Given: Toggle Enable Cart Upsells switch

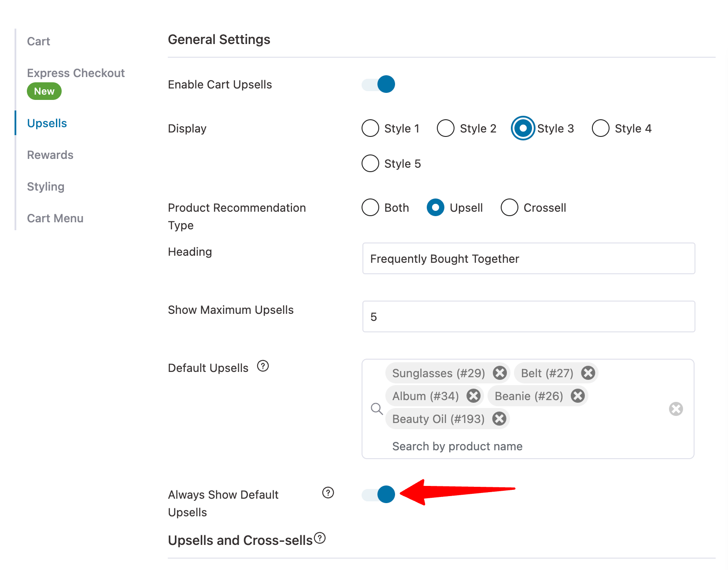Looking at the screenshot, I should (x=378, y=84).
